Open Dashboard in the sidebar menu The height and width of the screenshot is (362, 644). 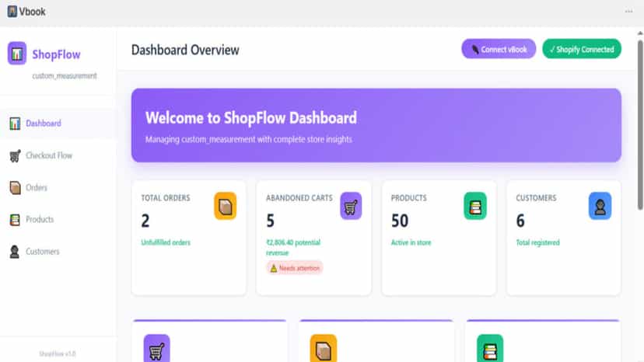point(58,124)
